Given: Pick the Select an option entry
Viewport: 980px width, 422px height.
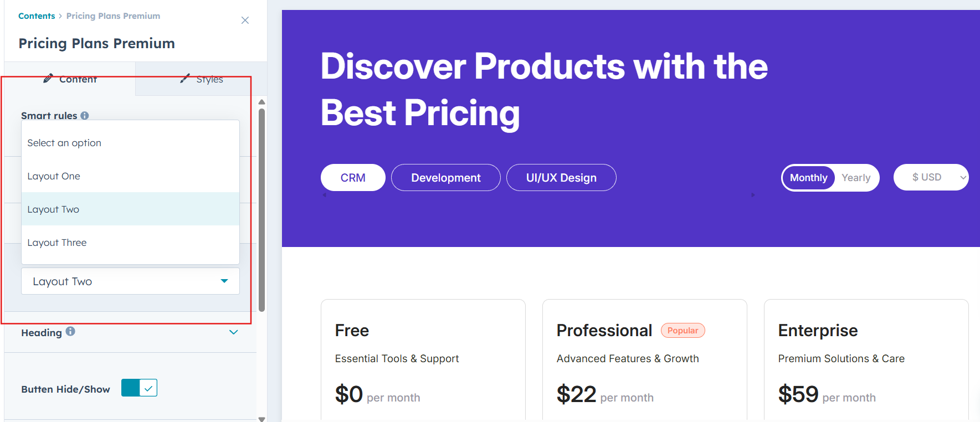Looking at the screenshot, I should (x=64, y=143).
